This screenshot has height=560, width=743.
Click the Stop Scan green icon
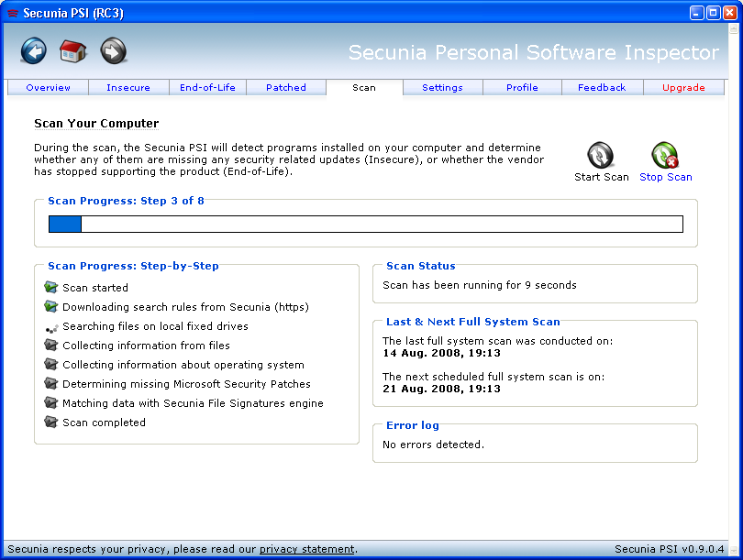(665, 155)
